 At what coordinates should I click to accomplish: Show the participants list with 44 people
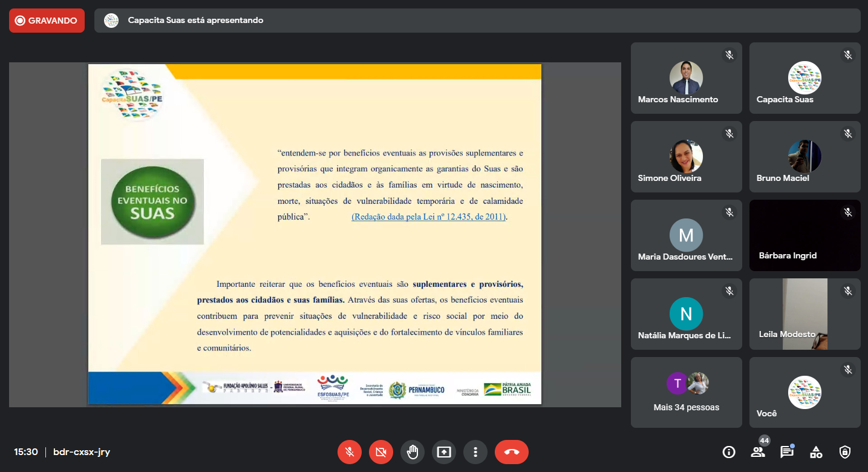(757, 451)
